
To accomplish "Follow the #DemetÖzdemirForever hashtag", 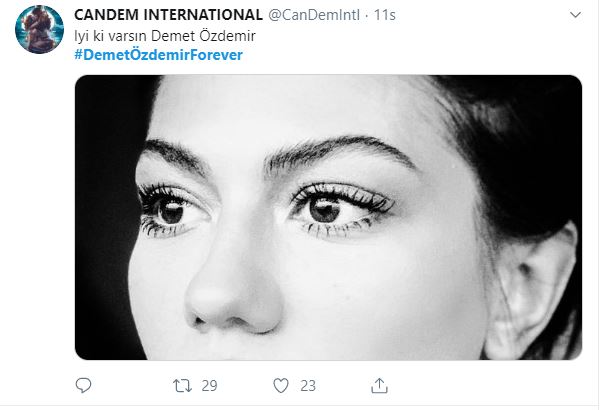I will [159, 53].
